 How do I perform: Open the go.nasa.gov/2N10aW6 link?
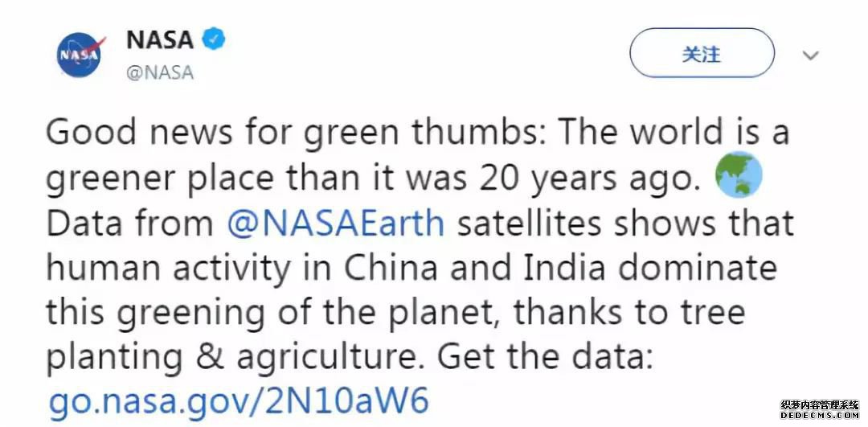point(240,401)
